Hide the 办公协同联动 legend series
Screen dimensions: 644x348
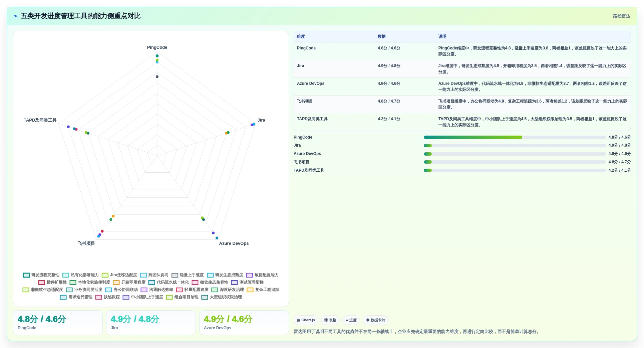121,290
